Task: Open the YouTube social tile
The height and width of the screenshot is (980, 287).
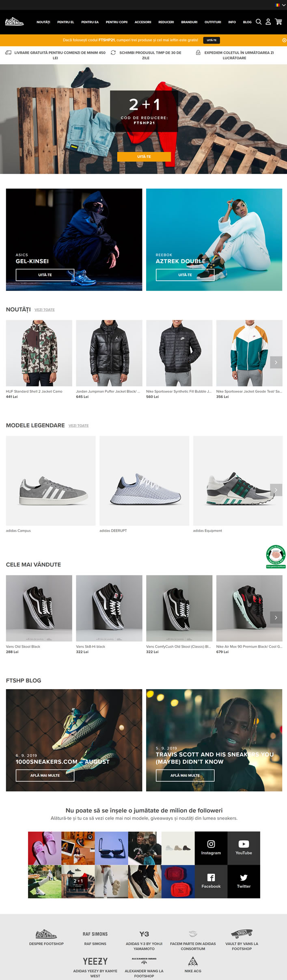Action: coord(244,848)
